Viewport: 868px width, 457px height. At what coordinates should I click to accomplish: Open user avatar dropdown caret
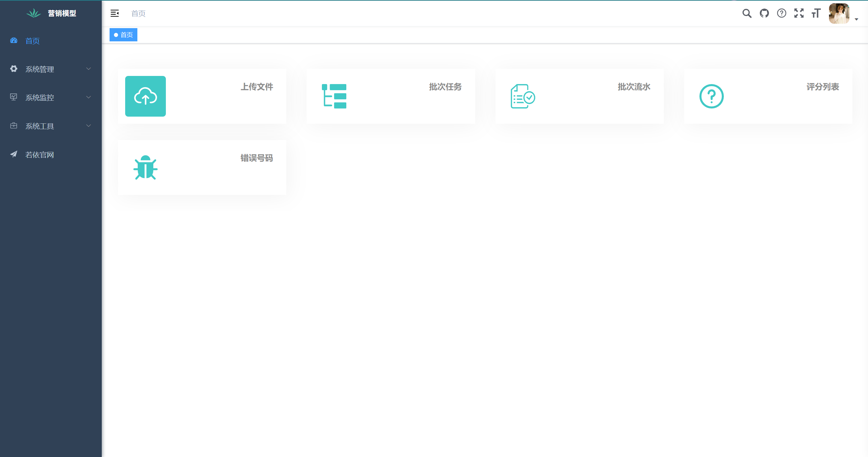pyautogui.click(x=856, y=19)
